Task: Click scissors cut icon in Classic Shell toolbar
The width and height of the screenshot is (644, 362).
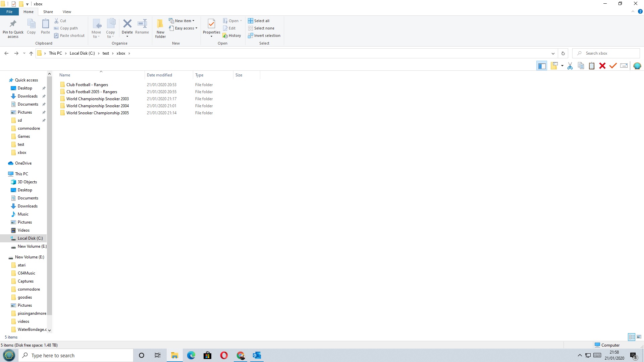Action: (x=570, y=66)
